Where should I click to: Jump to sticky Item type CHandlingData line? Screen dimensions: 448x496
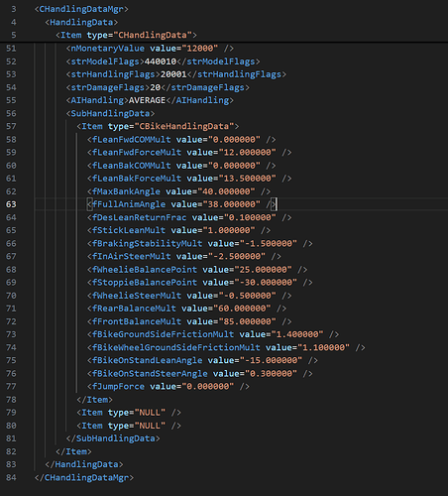click(126, 35)
